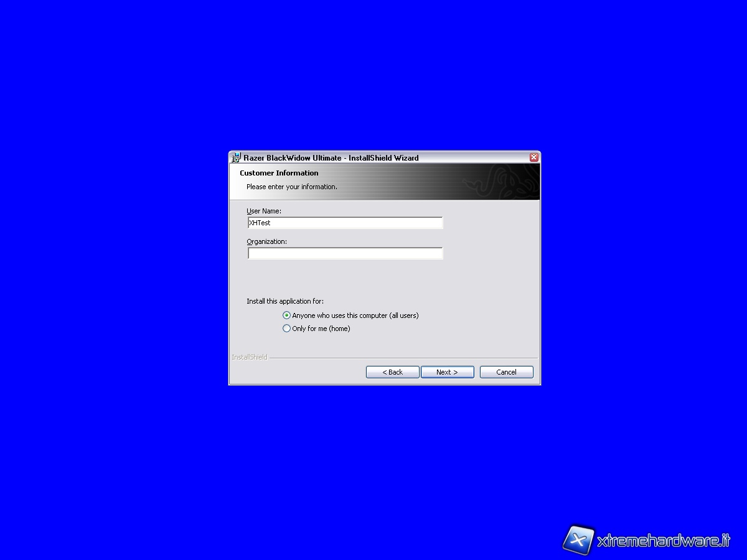Click into the Organization input box

pyautogui.click(x=345, y=253)
